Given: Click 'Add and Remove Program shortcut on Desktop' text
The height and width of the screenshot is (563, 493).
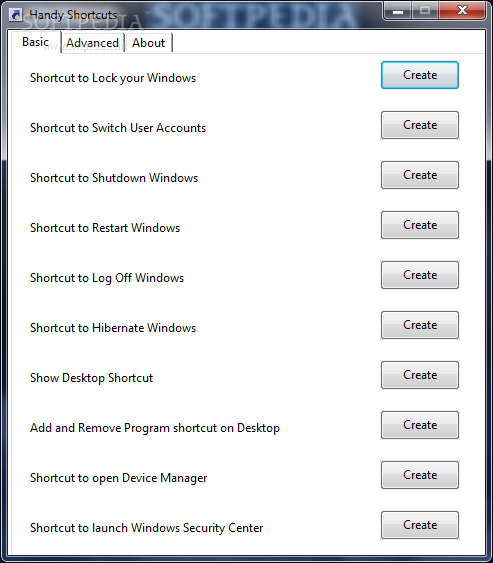Looking at the screenshot, I should coord(155,428).
